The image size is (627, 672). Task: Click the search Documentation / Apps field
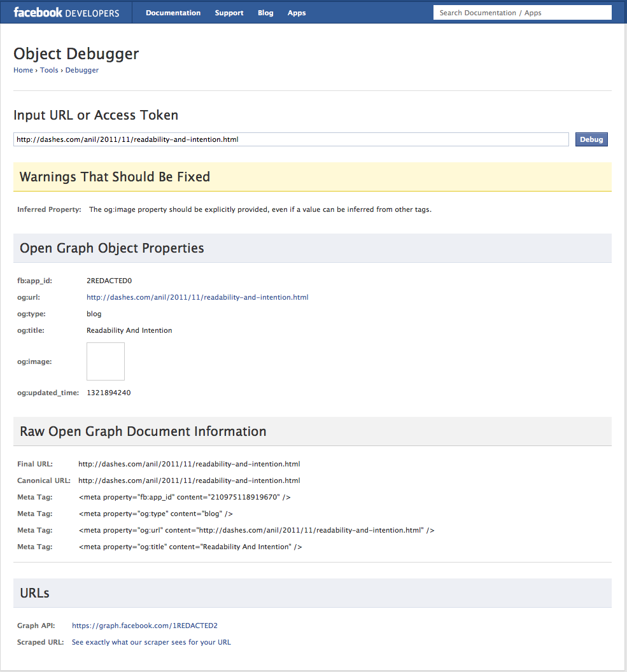point(522,12)
